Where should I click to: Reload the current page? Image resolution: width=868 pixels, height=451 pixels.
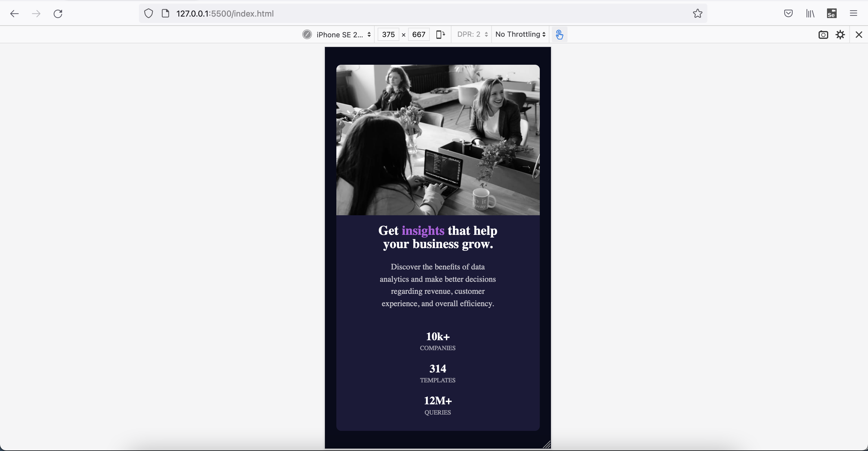click(x=58, y=14)
